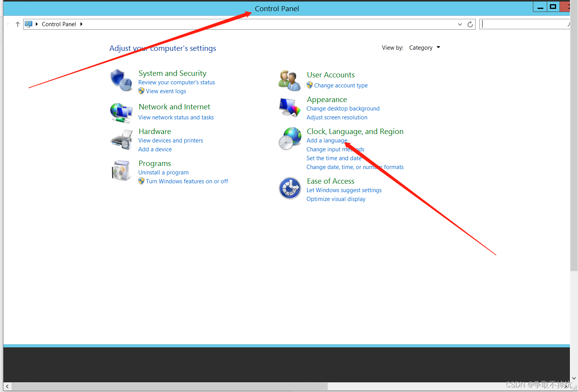The width and height of the screenshot is (578, 392).
Task: Click the Add a device link
Action: click(155, 149)
